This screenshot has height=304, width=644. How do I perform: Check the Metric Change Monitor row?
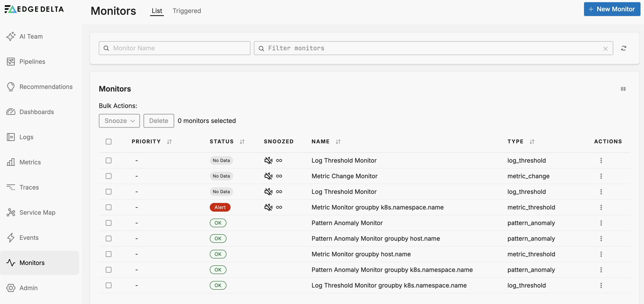click(109, 176)
